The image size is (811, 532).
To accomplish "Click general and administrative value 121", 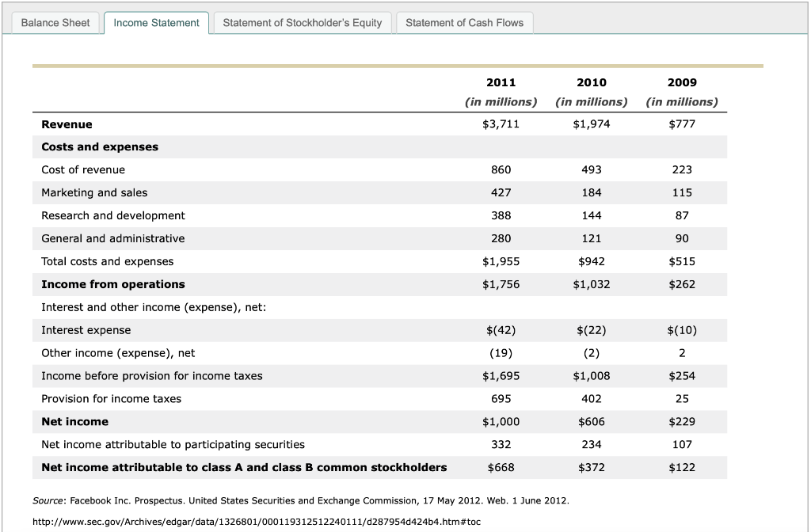I will pos(591,238).
